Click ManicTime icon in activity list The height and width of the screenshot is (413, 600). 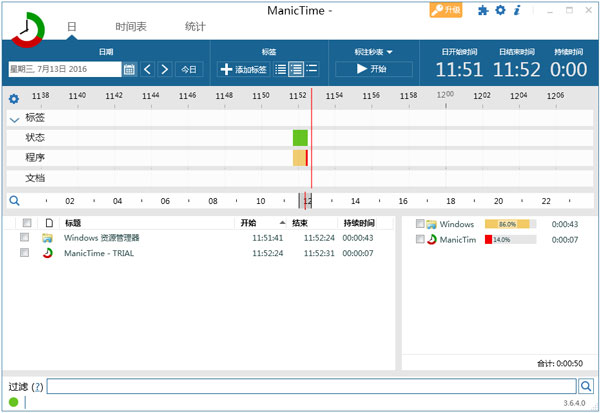pyautogui.click(x=47, y=253)
